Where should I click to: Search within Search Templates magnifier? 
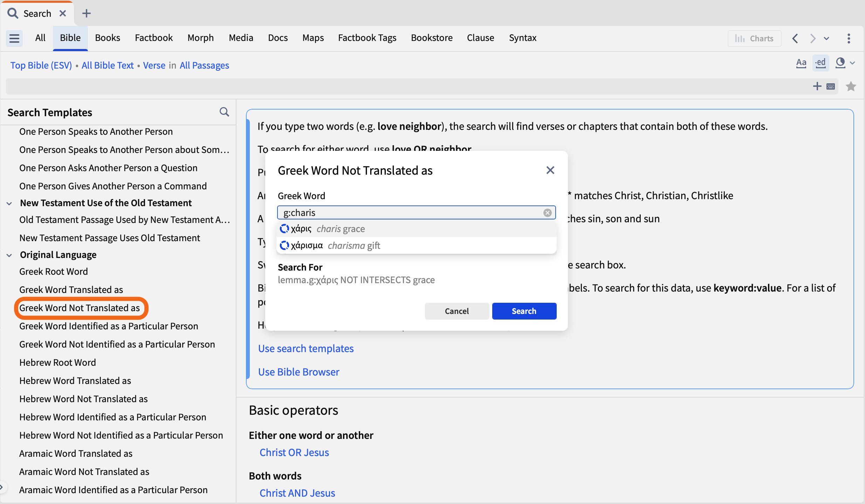tap(224, 112)
